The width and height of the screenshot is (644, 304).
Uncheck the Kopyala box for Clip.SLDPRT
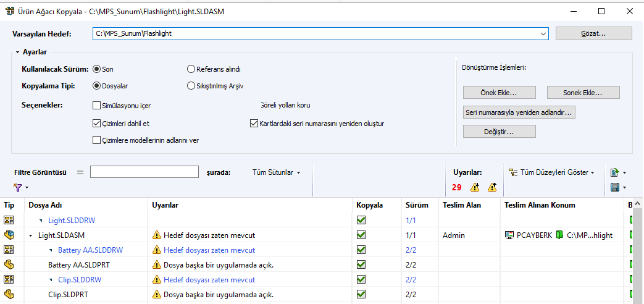click(361, 294)
